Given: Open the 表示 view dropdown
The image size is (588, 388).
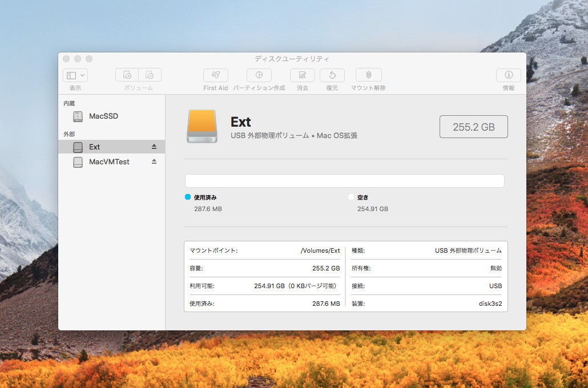Looking at the screenshot, I should 75,75.
